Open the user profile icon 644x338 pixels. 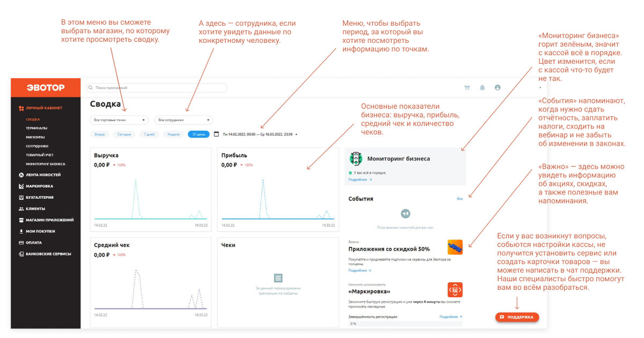click(497, 87)
